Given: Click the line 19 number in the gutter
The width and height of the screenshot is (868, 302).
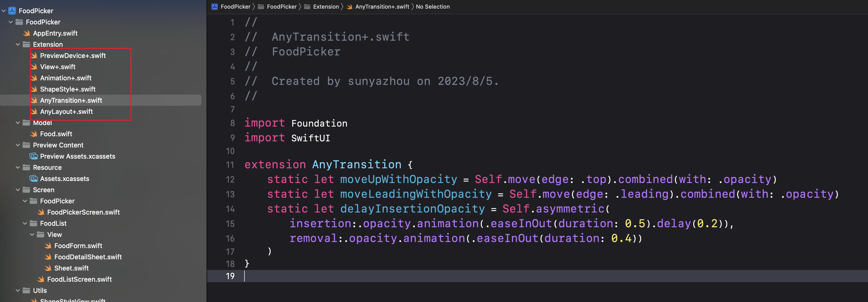Looking at the screenshot, I should pos(230,276).
